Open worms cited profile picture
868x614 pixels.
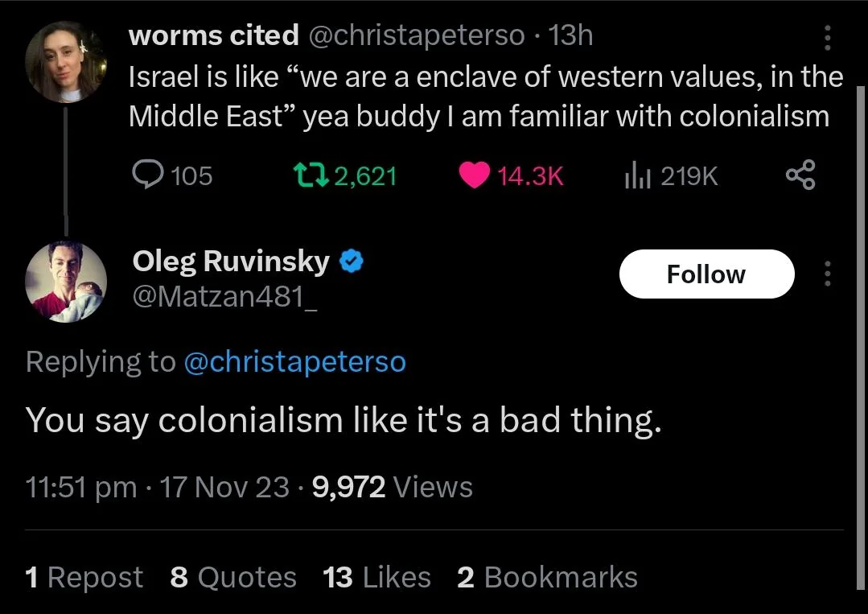(x=66, y=62)
